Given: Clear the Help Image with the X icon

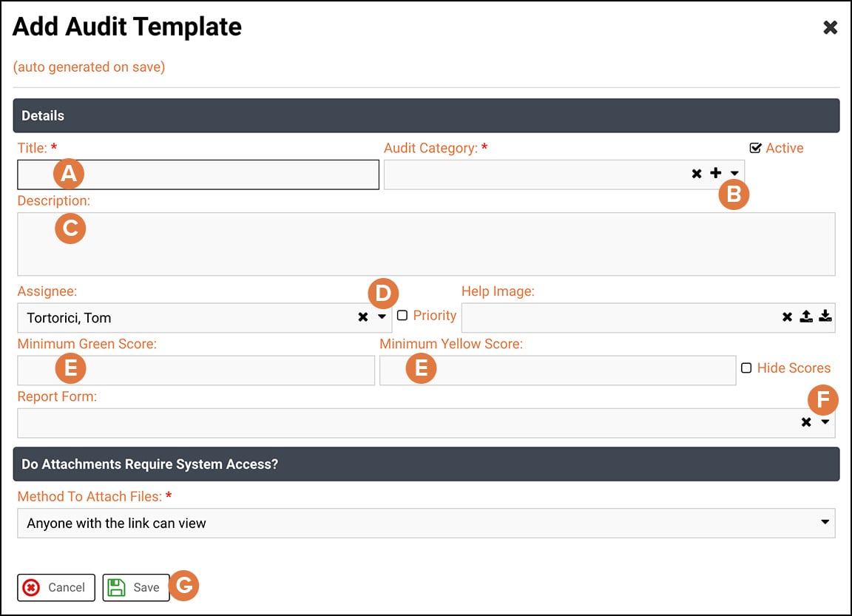Looking at the screenshot, I should (786, 317).
